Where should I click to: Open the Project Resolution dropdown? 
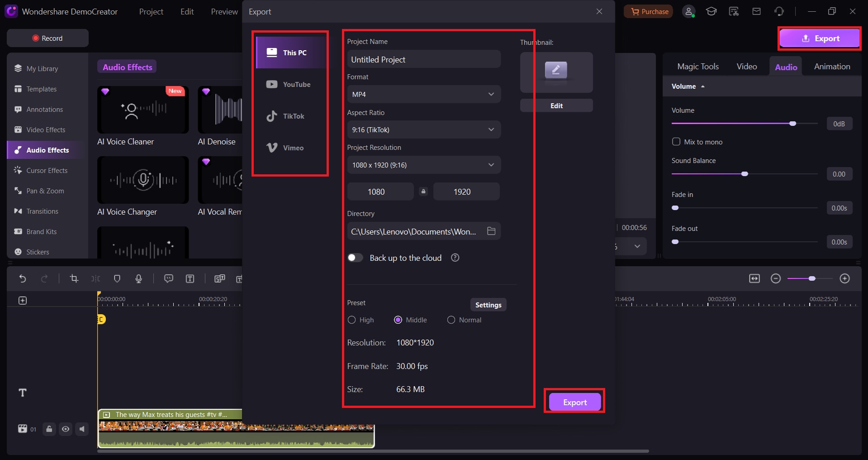point(424,165)
